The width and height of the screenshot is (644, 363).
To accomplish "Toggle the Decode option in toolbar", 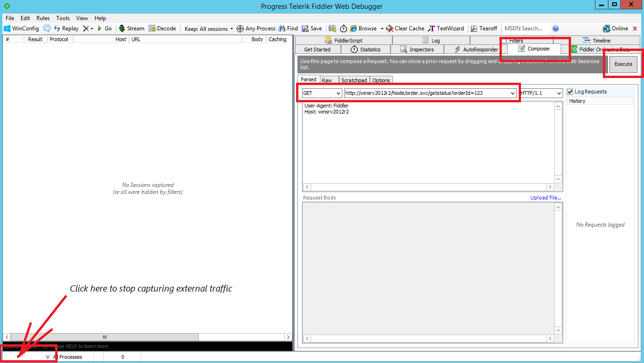I will pos(162,28).
